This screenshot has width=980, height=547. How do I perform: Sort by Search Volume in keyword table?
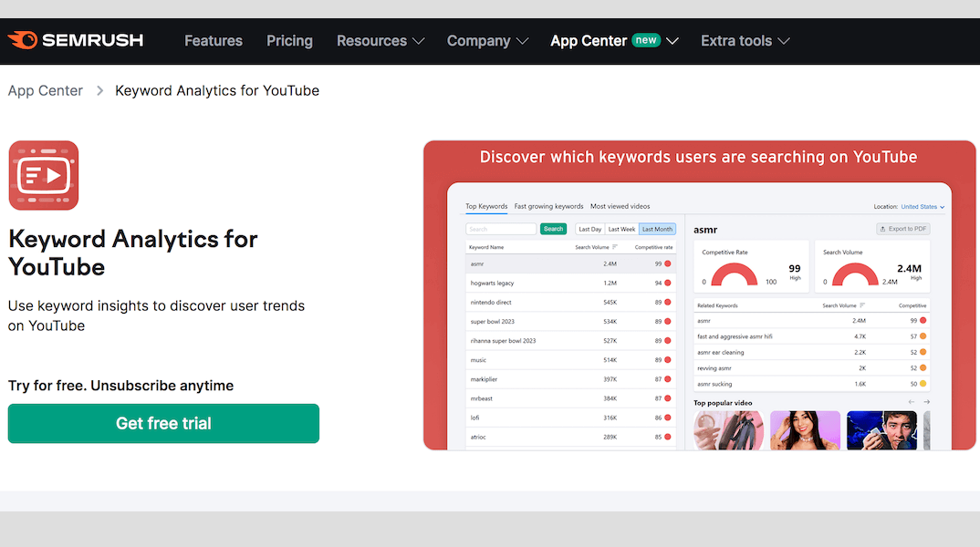coord(596,247)
